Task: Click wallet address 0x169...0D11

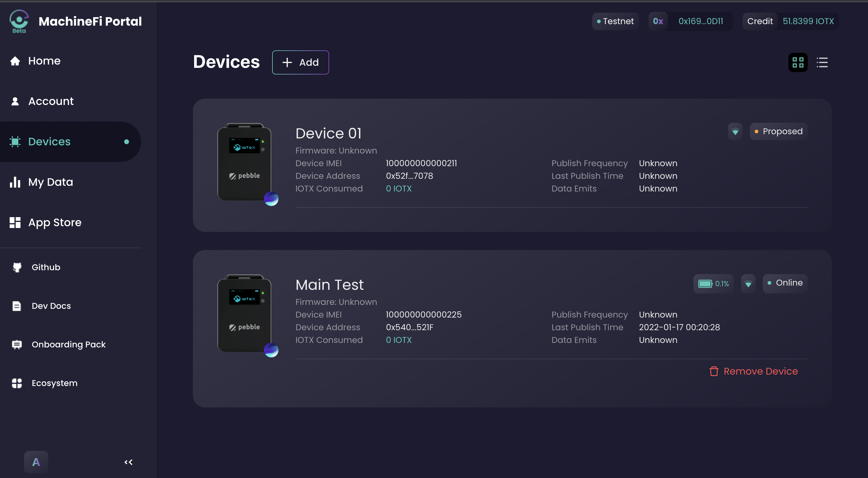Action: point(700,21)
